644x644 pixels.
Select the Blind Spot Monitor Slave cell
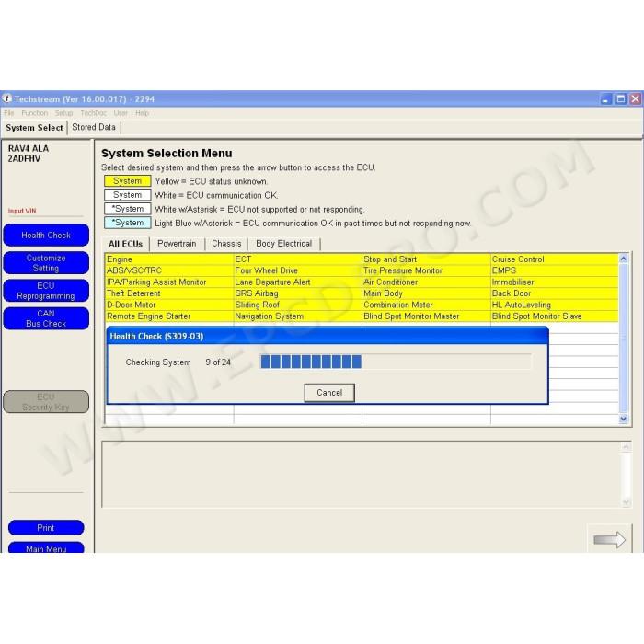tap(555, 316)
